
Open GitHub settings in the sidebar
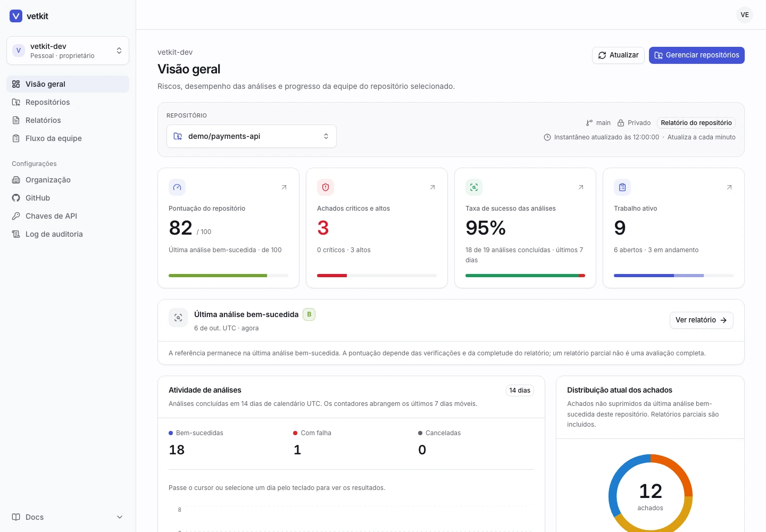coord(68,198)
